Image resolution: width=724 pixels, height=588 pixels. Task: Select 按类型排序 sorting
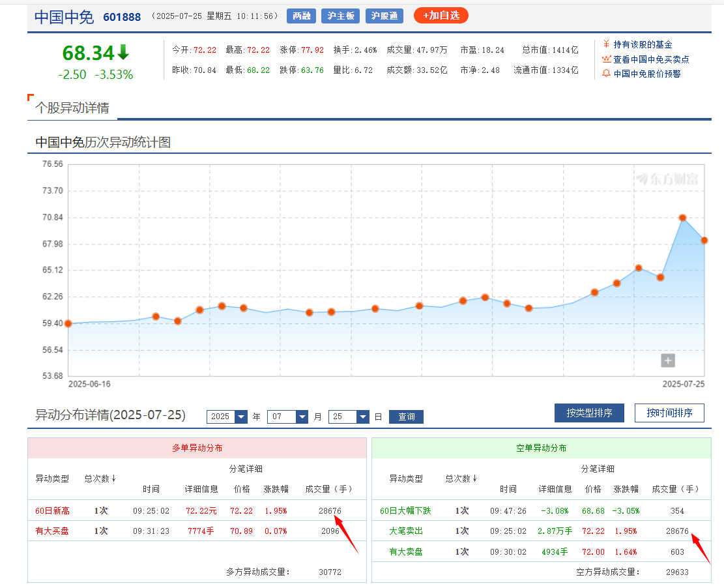pos(589,413)
